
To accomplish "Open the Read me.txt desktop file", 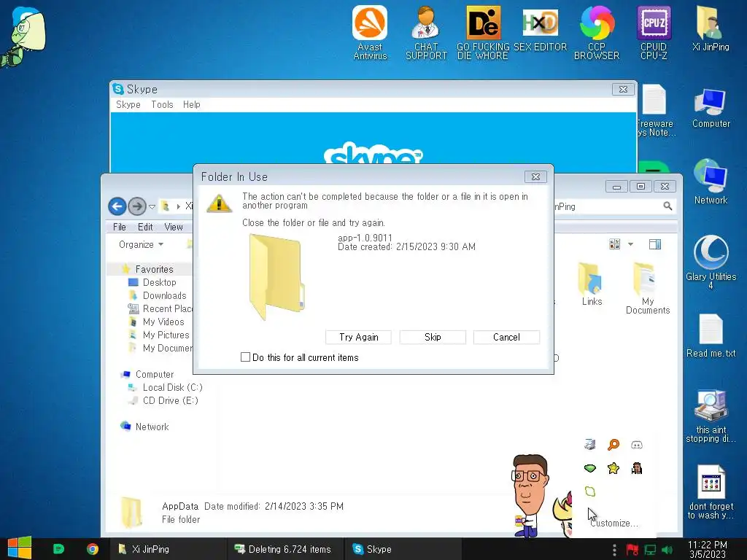I will point(711,335).
